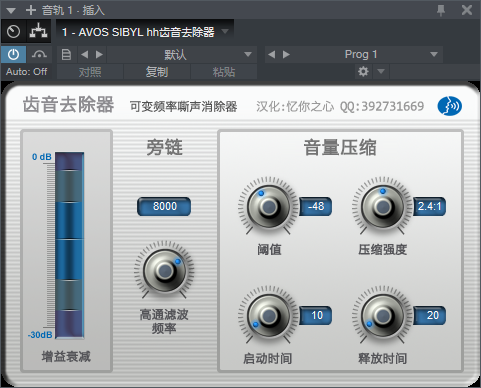Click the plus icon beside 音轨 1 - 插入
Viewport: 481px width, 388px height.
[31, 10]
